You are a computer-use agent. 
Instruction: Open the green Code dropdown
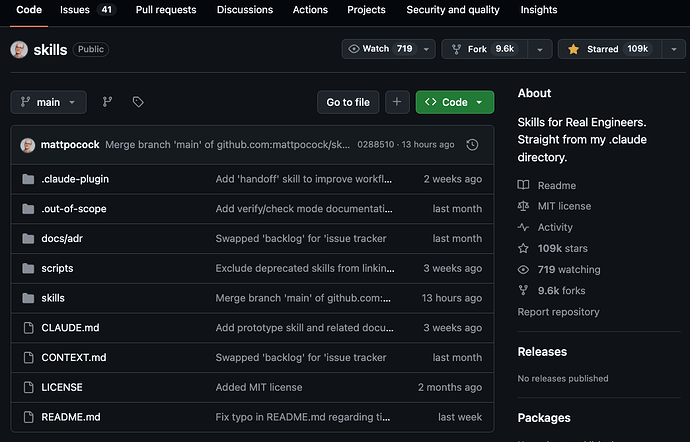pos(455,102)
